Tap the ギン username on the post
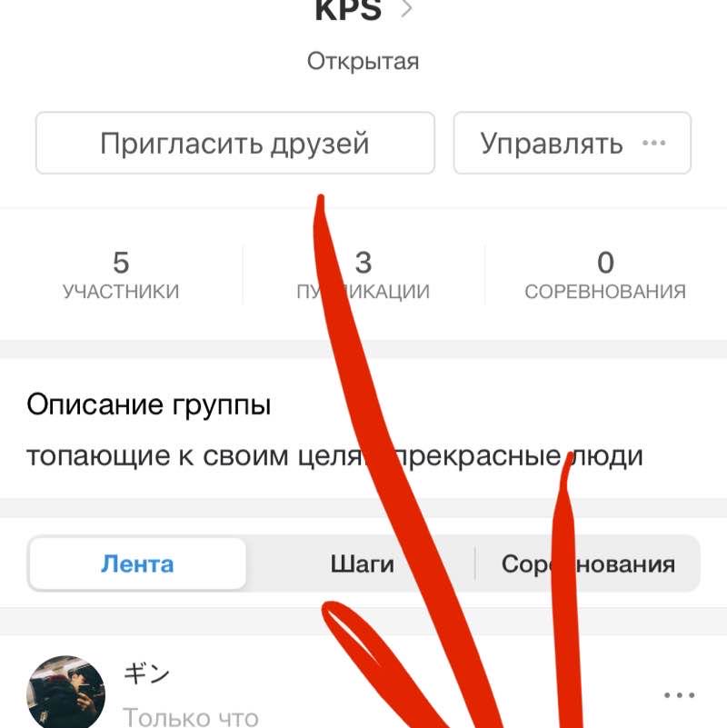The width and height of the screenshot is (727, 728). click(146, 673)
